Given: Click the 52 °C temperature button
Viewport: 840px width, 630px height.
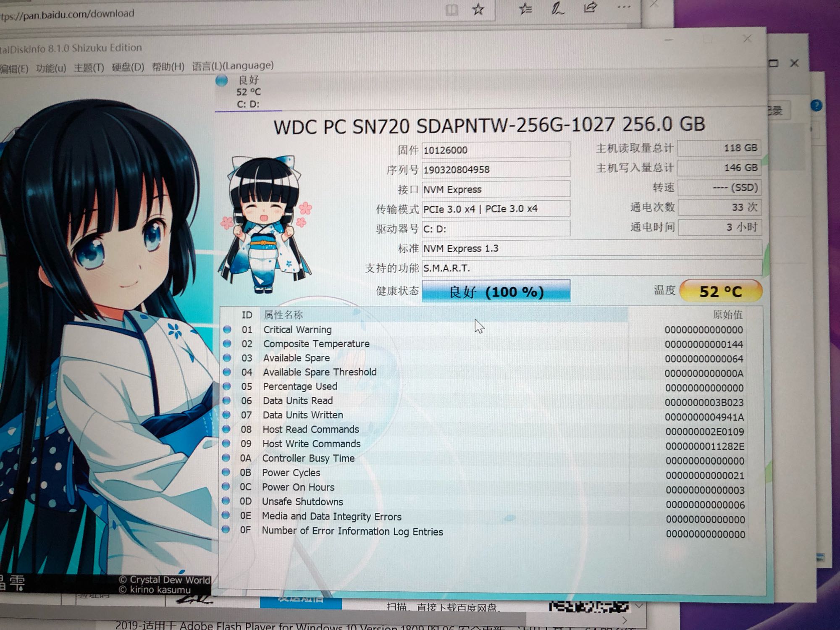Looking at the screenshot, I should pos(720,291).
